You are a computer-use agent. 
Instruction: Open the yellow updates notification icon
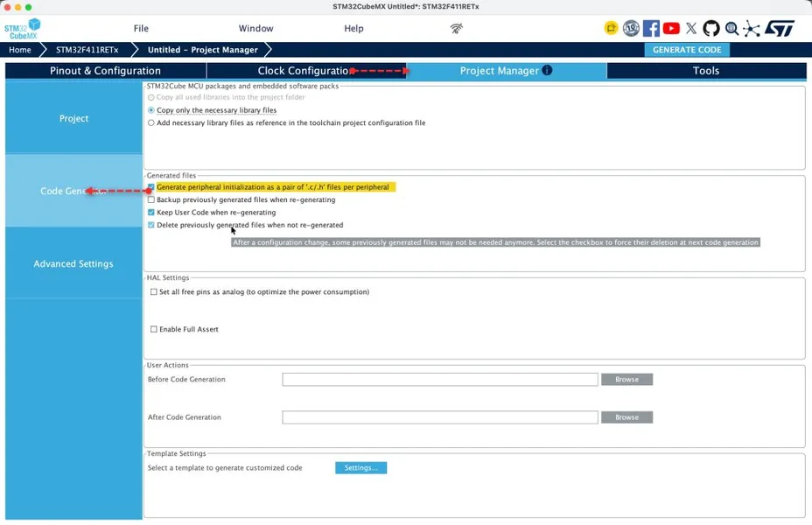[611, 28]
